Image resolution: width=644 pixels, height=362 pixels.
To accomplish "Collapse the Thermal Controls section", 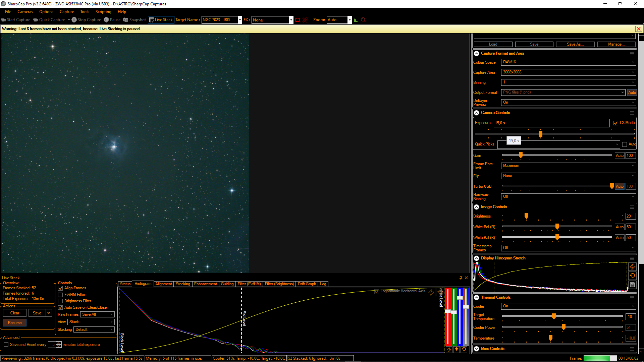I will coord(476,297).
